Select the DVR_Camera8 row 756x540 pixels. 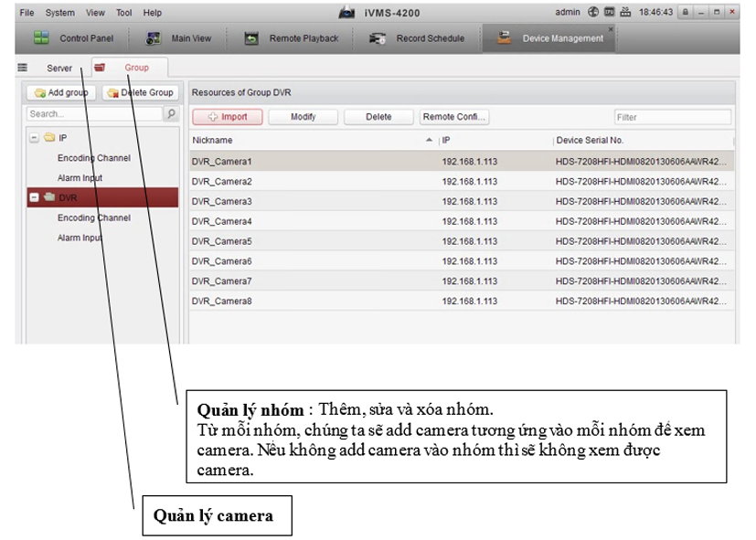[462, 302]
